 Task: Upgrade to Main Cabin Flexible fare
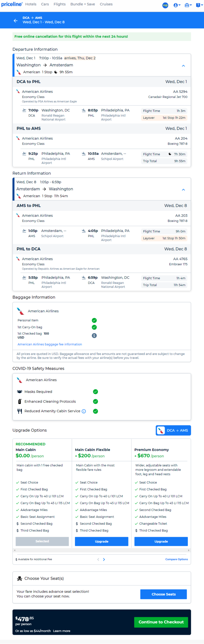[x=101, y=541]
